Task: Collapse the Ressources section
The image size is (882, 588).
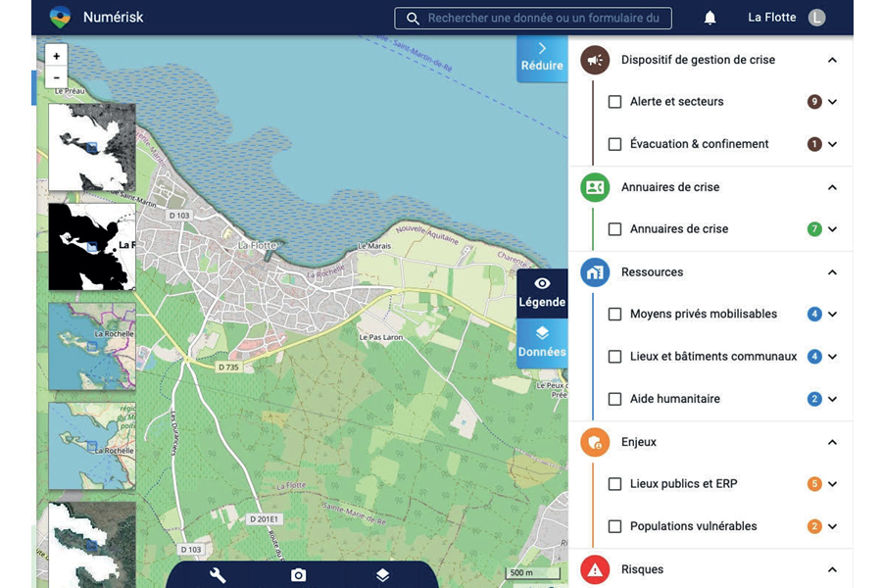Action: pos(832,272)
